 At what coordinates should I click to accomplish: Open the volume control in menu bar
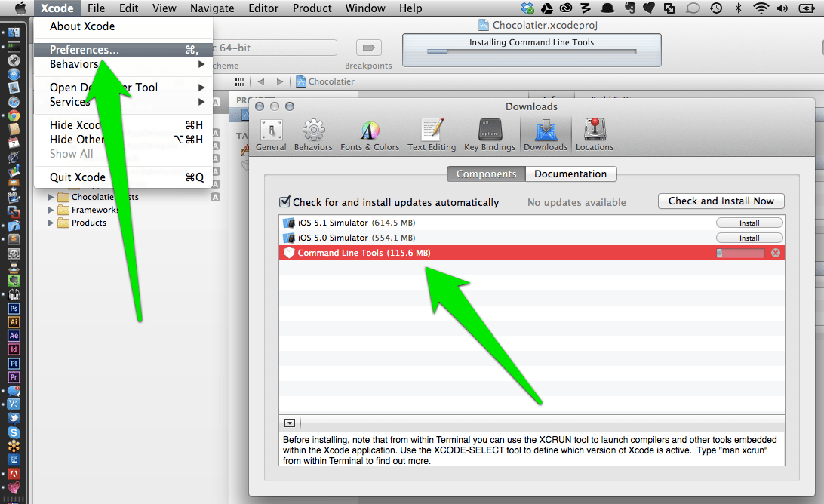click(782, 8)
